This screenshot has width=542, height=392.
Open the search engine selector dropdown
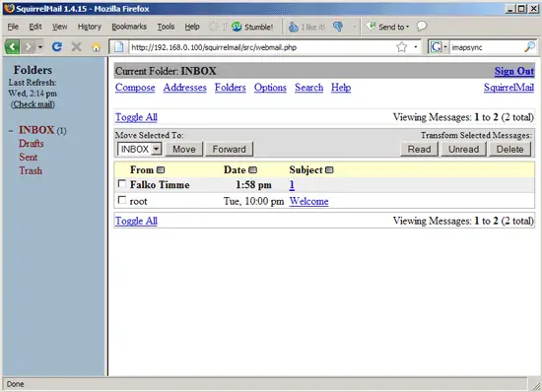click(x=445, y=47)
